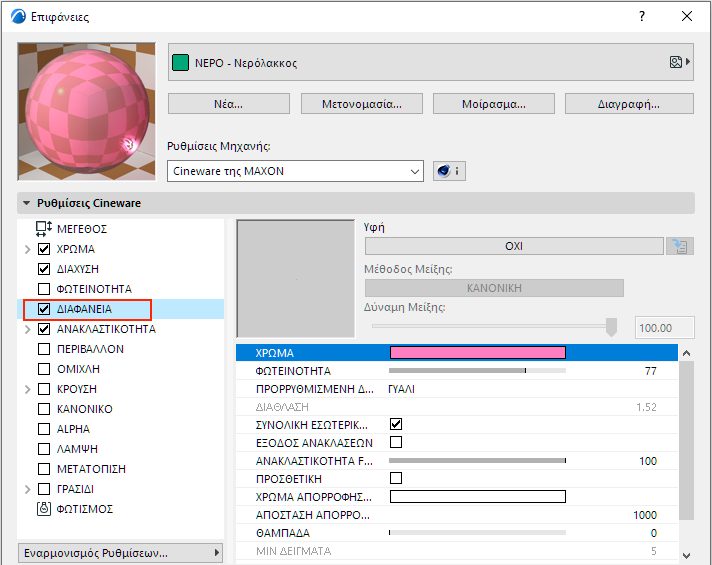Click the Cineware info icon button
The image size is (712, 565).
coord(449,171)
